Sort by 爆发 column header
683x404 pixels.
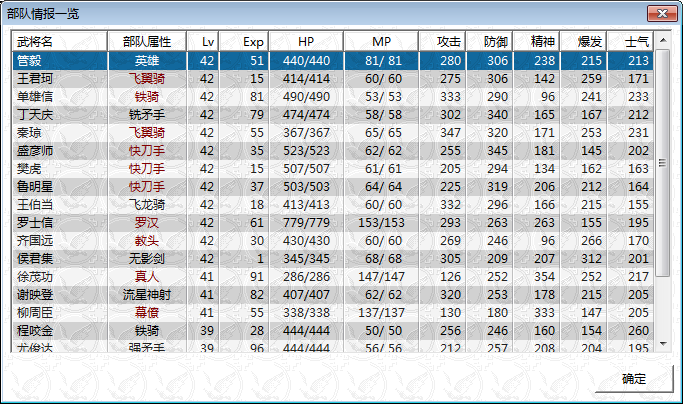584,42
